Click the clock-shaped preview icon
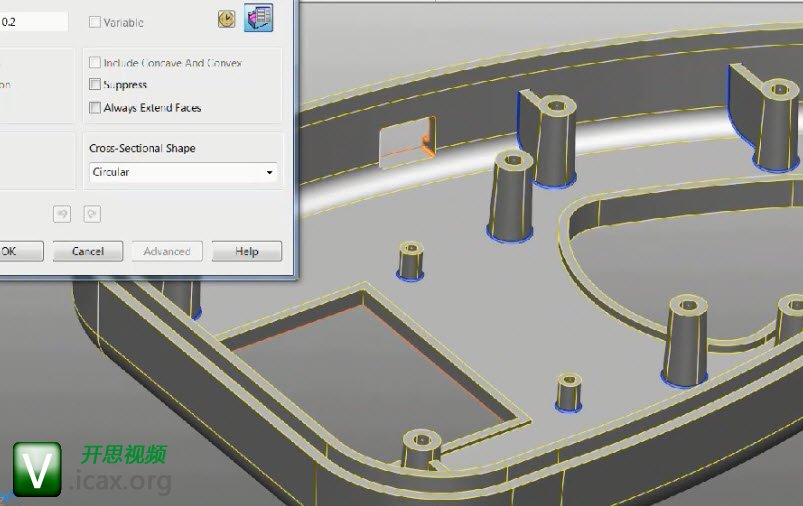803x506 pixels. (x=226, y=19)
